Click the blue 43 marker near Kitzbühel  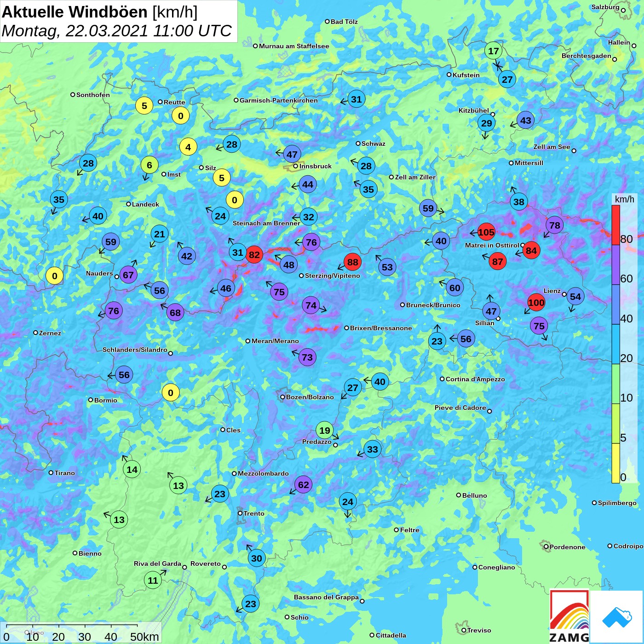coord(525,121)
